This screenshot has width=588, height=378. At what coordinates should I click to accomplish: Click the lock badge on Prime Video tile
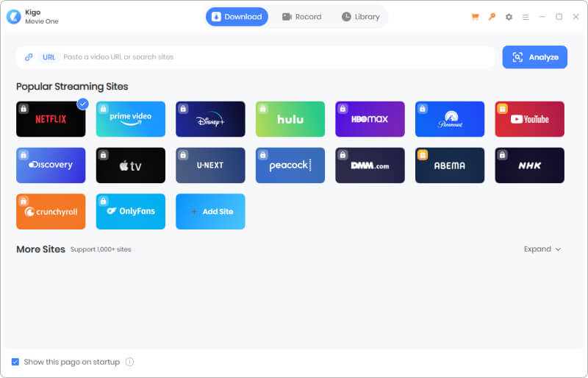(104, 109)
